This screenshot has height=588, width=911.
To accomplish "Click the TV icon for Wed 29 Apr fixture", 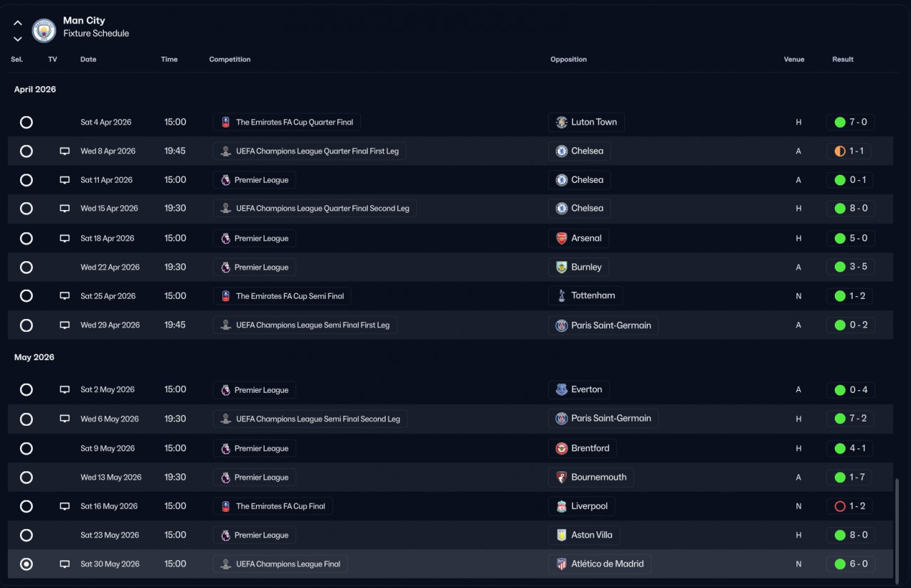I will pyautogui.click(x=65, y=325).
